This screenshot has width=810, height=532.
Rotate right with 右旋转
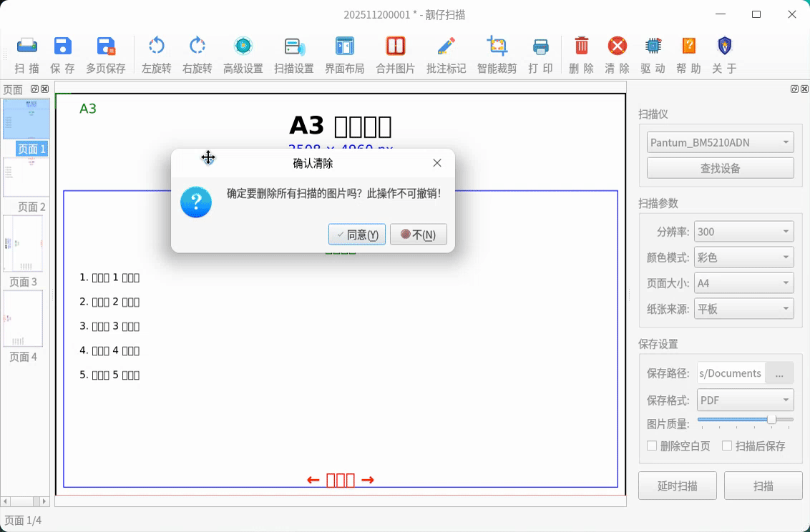[x=197, y=54]
